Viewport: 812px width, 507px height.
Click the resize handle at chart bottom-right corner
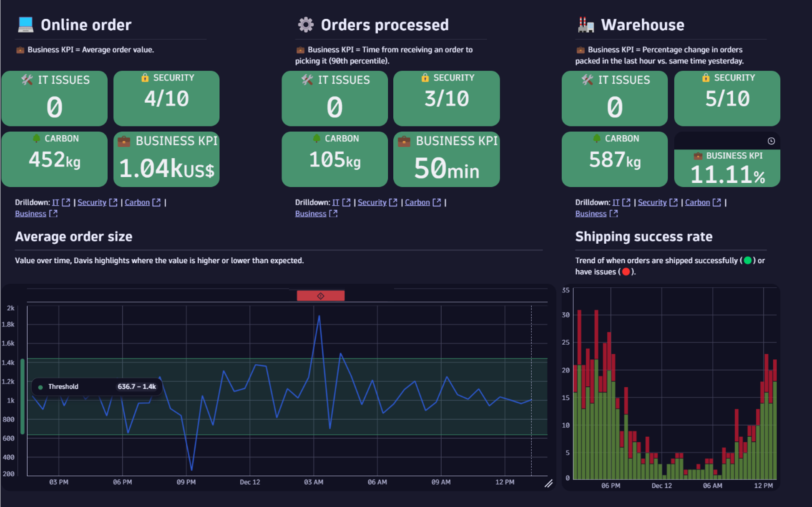pos(548,484)
